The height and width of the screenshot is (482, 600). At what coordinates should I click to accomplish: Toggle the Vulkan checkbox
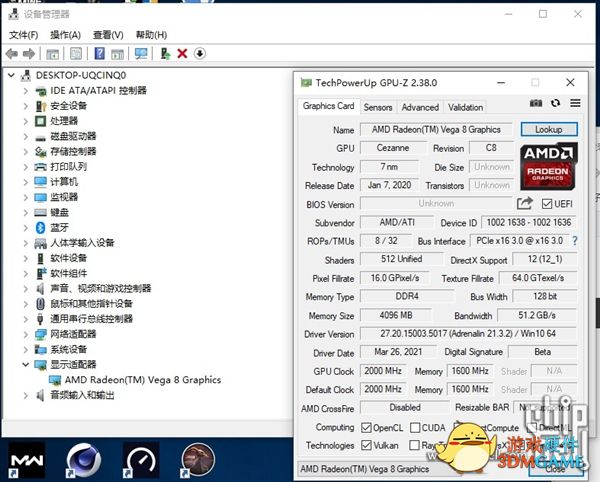pos(366,445)
